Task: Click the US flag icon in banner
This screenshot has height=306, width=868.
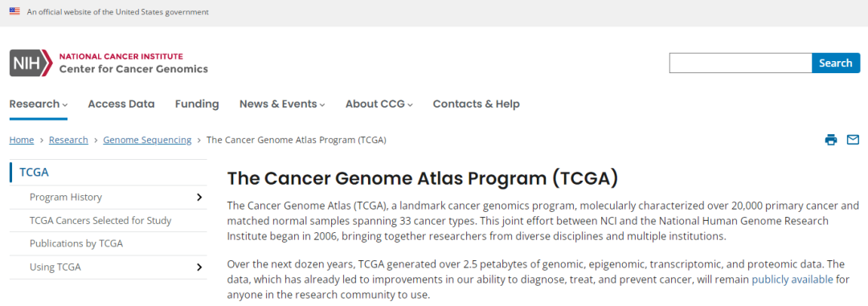Action: pos(15,11)
